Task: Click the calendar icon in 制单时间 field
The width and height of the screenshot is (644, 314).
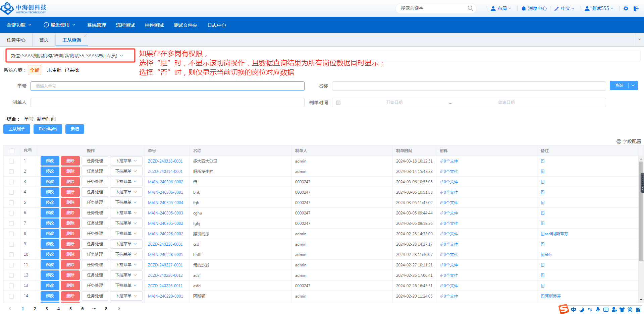Action: pos(338,103)
